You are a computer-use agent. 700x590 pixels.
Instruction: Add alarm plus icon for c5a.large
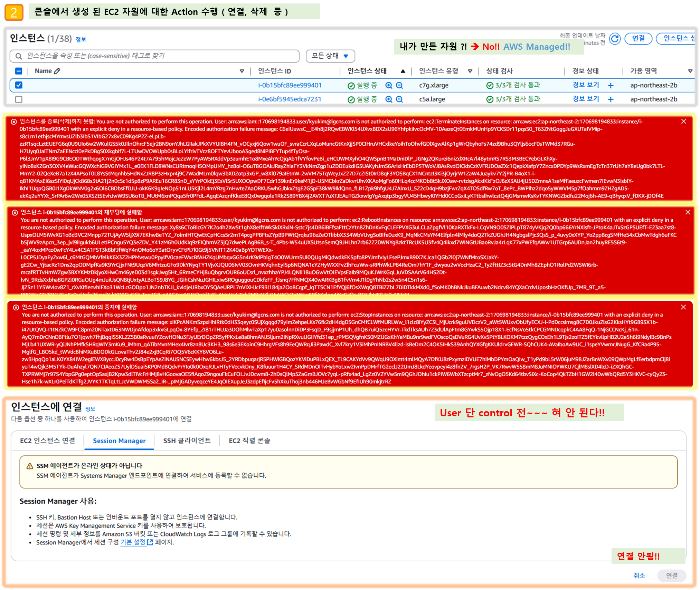pyautogui.click(x=611, y=99)
